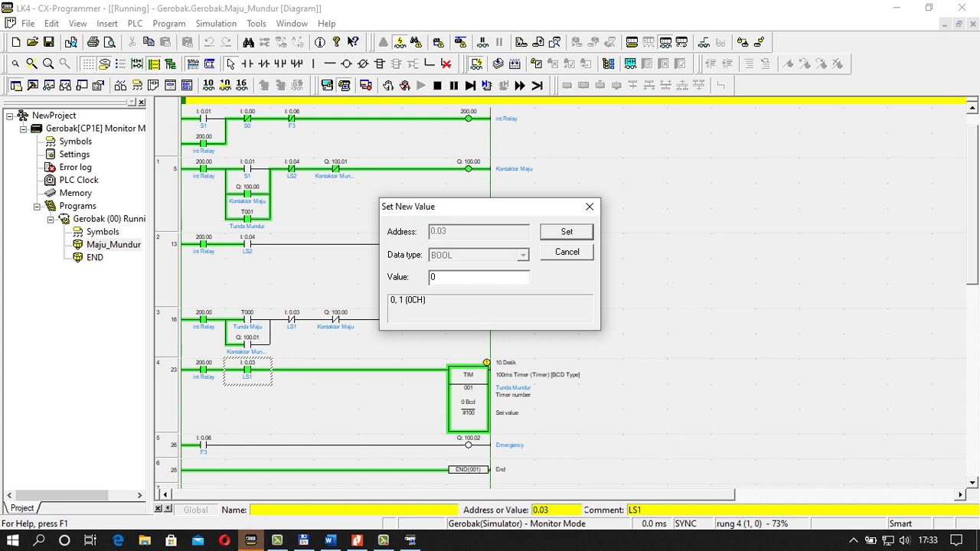The height and width of the screenshot is (551, 980).
Task: Click the monitor in hex 16 icon
Action: (242, 85)
